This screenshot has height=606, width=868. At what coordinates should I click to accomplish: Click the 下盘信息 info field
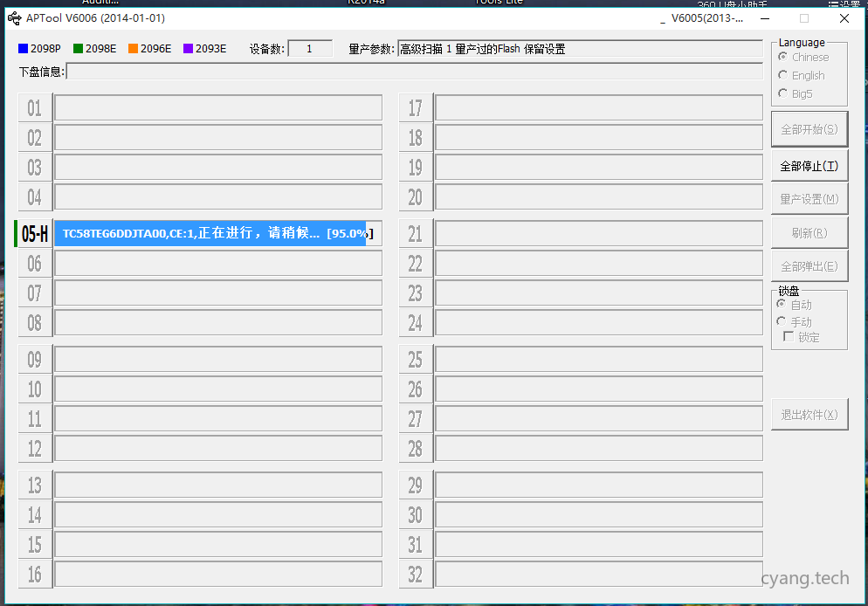[x=414, y=72]
